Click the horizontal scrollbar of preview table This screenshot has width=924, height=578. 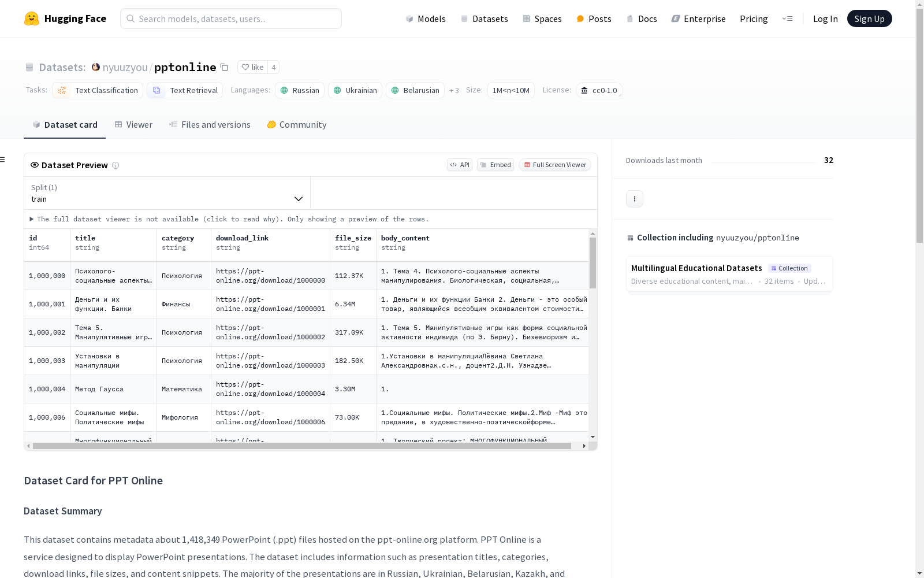tap(302, 446)
